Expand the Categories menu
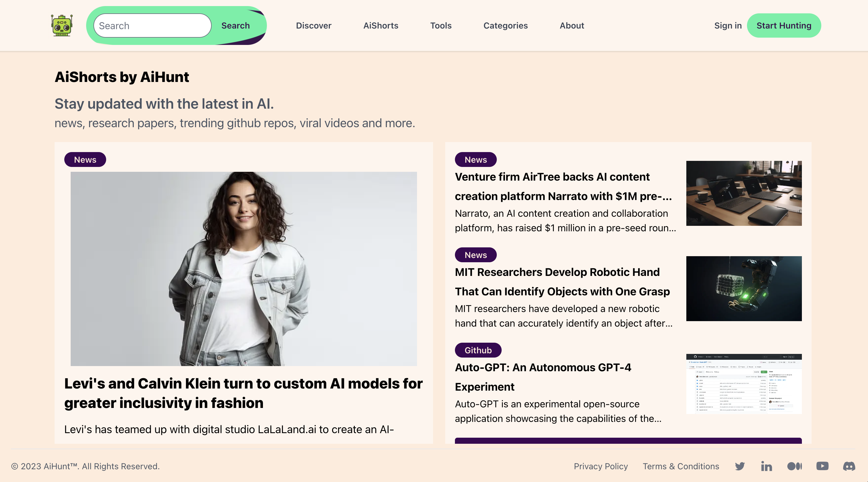The width and height of the screenshot is (868, 482). pyautogui.click(x=506, y=25)
